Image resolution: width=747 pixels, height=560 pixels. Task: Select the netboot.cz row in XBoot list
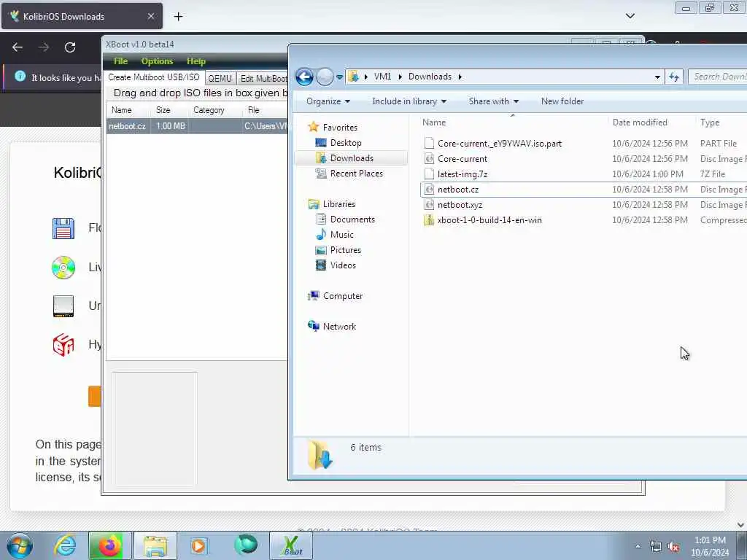(x=197, y=126)
